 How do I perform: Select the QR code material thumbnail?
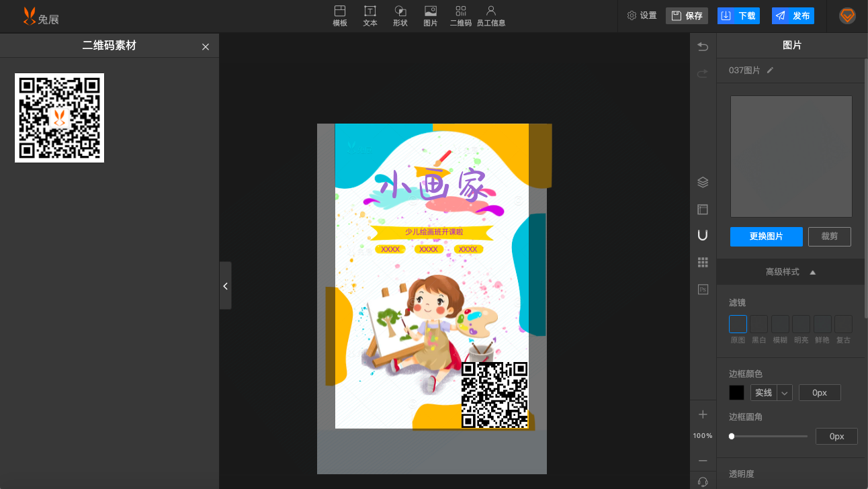(59, 118)
